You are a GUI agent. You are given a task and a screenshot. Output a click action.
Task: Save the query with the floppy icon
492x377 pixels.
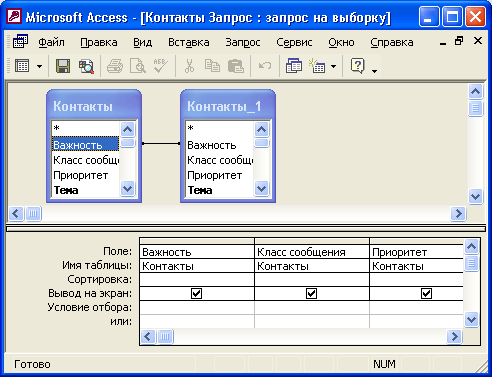click(x=63, y=66)
